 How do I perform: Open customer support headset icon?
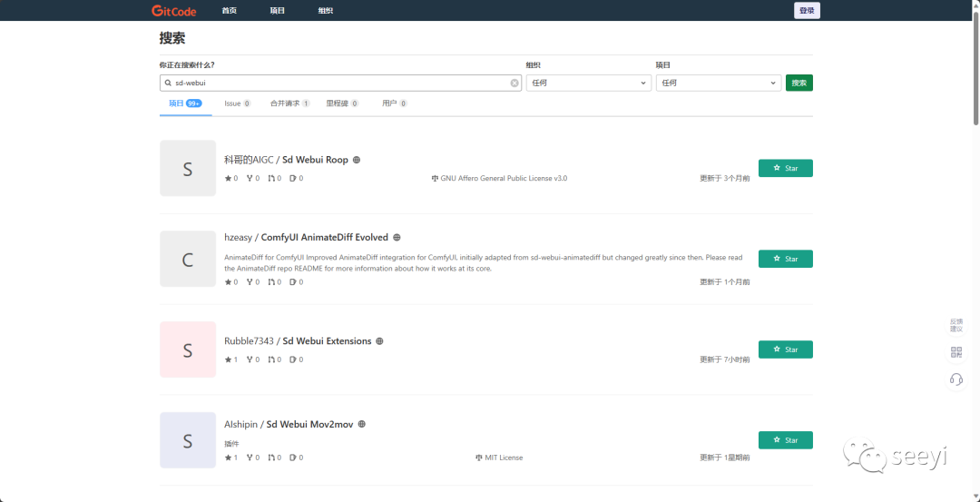point(955,379)
